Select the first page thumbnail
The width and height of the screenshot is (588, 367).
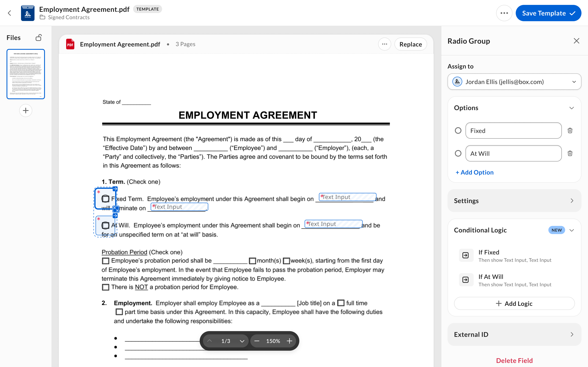coord(26,74)
